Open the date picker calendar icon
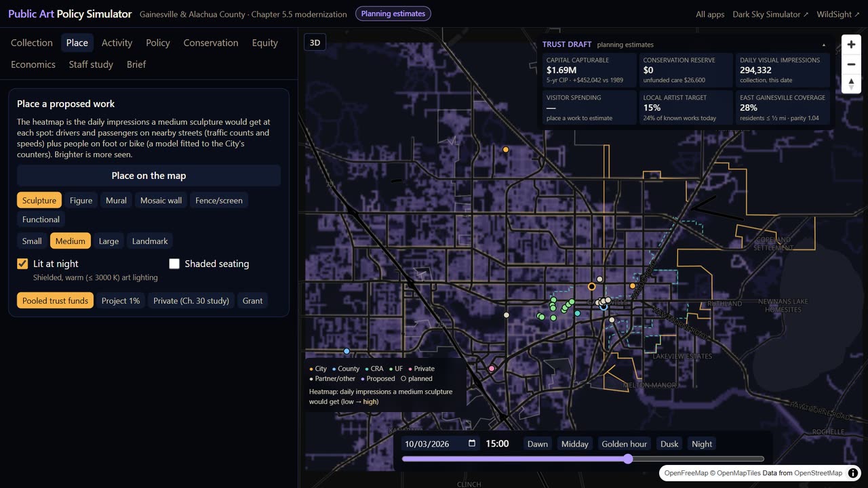 pos(472,443)
